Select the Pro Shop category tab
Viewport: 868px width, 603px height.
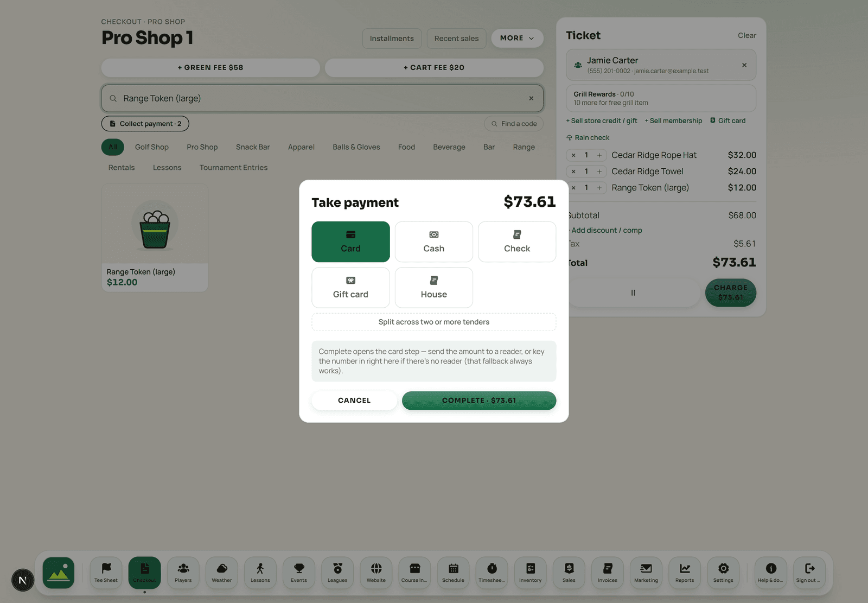[x=202, y=147]
